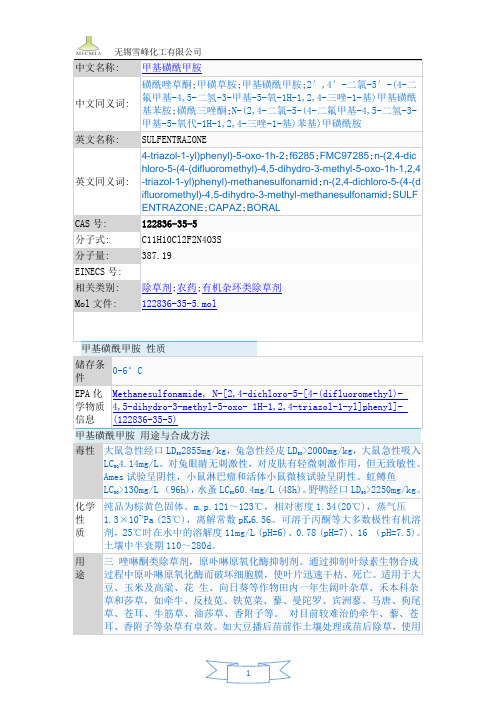This screenshot has width=496, height=702.
Task: Select the SULFENTRAZONE English name text
Action: point(174,140)
